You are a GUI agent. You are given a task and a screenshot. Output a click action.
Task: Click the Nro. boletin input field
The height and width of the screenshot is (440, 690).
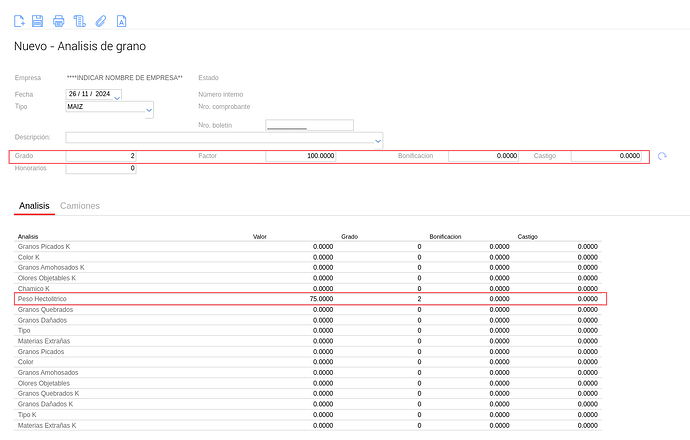(x=309, y=125)
